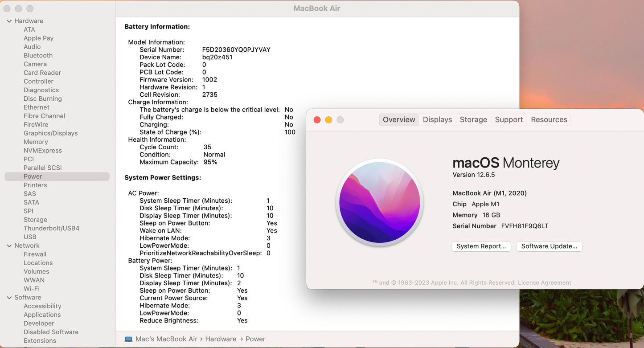The height and width of the screenshot is (348, 644).
Task: Click the Software Update… button
Action: tap(549, 246)
